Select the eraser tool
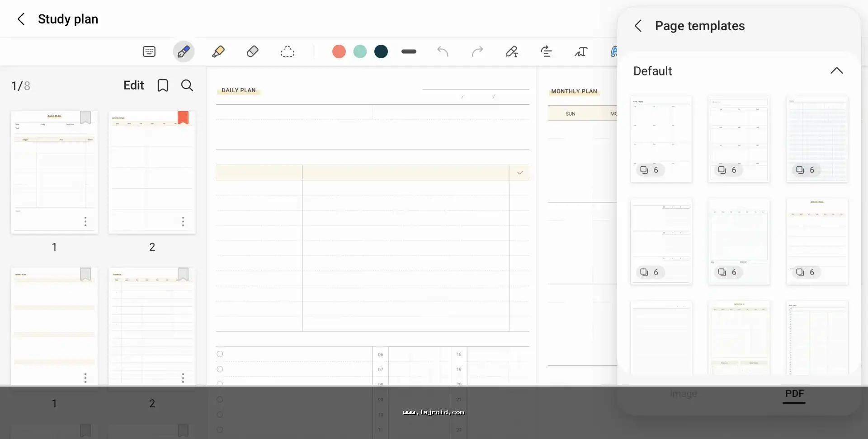The image size is (868, 439). pyautogui.click(x=252, y=51)
